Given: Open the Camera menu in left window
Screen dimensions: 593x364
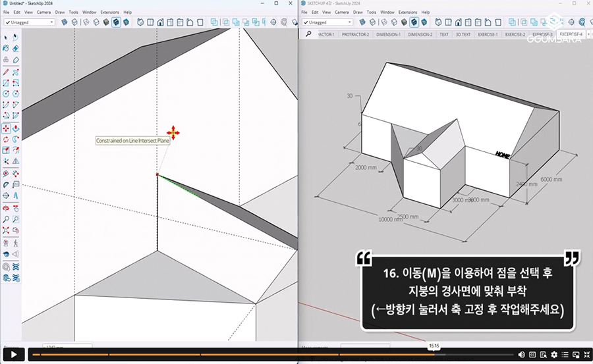Looking at the screenshot, I should tap(44, 13).
